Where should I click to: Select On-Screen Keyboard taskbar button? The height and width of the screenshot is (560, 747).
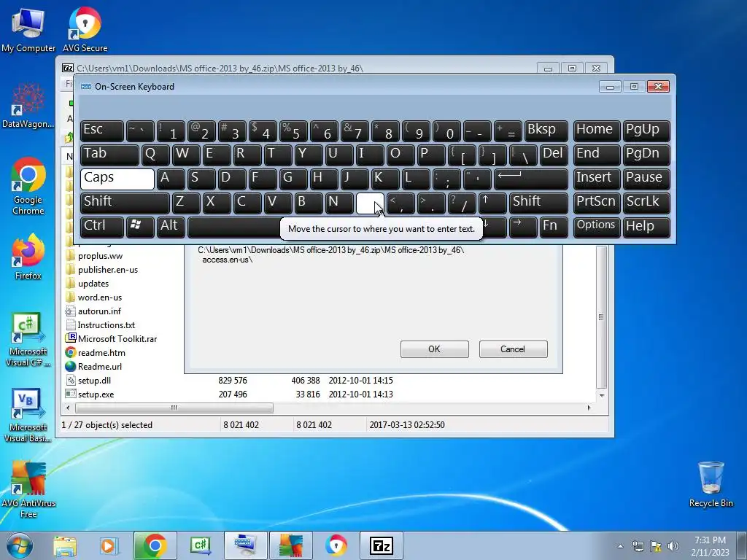pos(246,545)
